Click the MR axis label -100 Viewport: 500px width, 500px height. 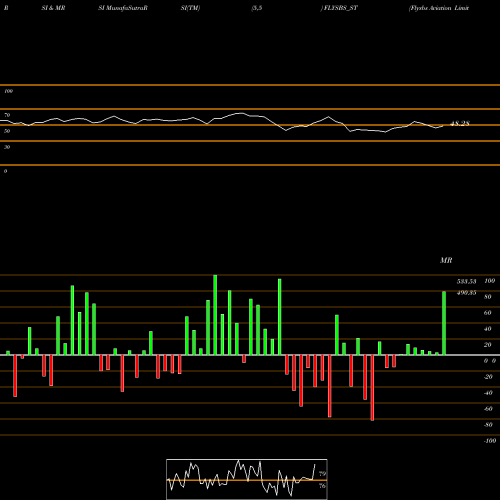tap(490, 441)
